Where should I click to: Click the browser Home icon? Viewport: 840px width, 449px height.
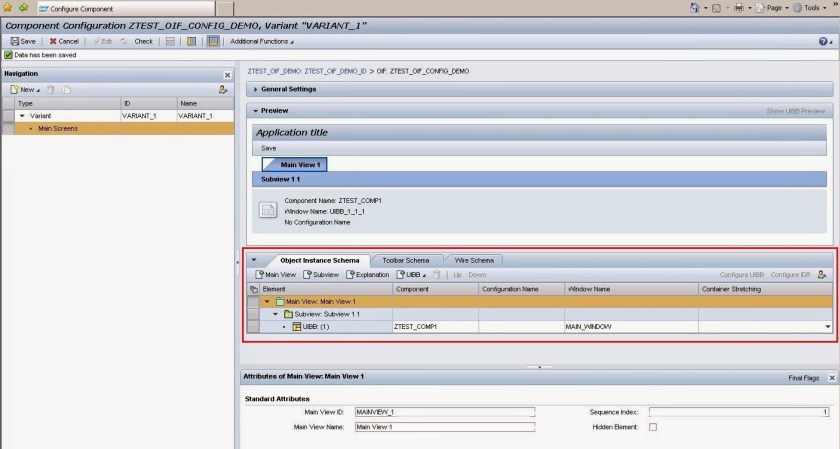696,8
